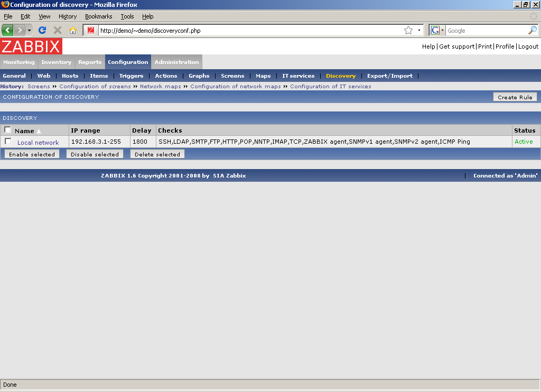Click the ZABBIX logo
This screenshot has width=541, height=392.
[x=31, y=46]
